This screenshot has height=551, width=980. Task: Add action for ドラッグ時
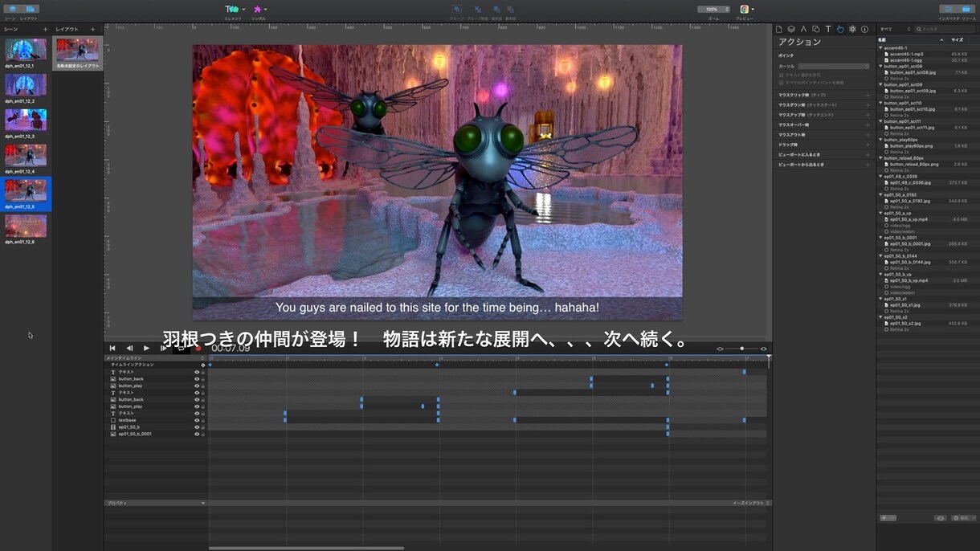pyautogui.click(x=868, y=145)
